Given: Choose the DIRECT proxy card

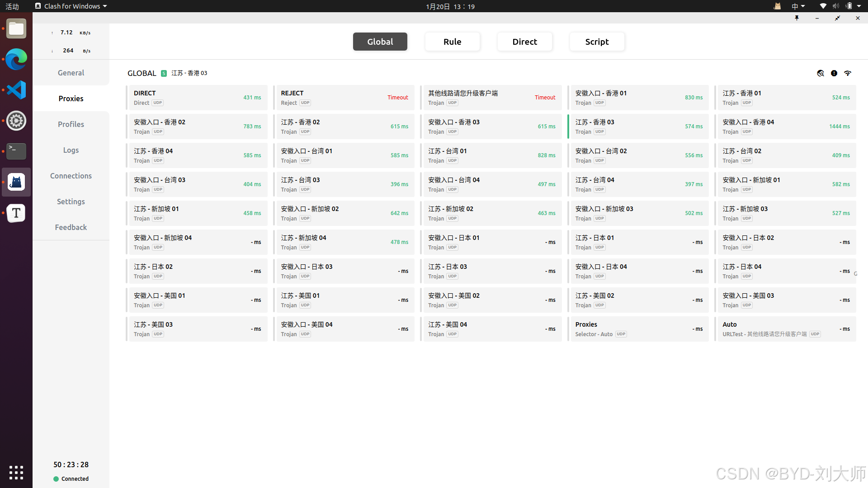Looking at the screenshot, I should [x=197, y=98].
